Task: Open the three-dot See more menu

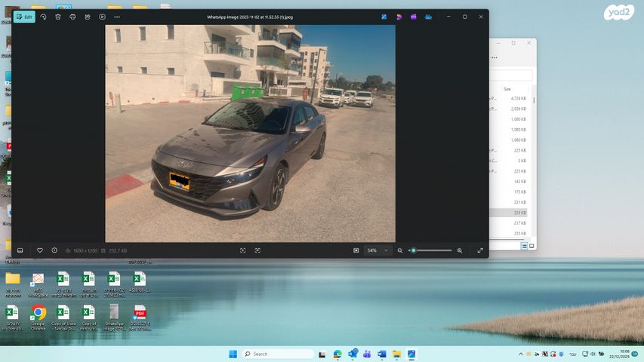Action: 117,17
